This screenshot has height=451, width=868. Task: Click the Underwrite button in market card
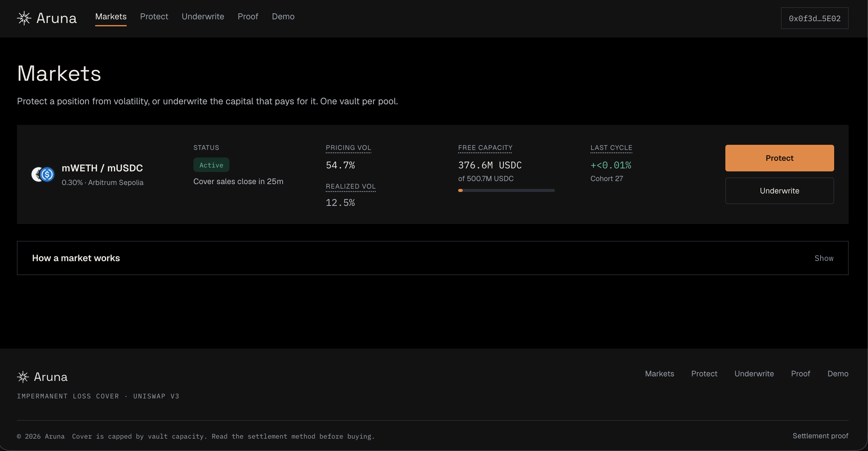click(779, 191)
